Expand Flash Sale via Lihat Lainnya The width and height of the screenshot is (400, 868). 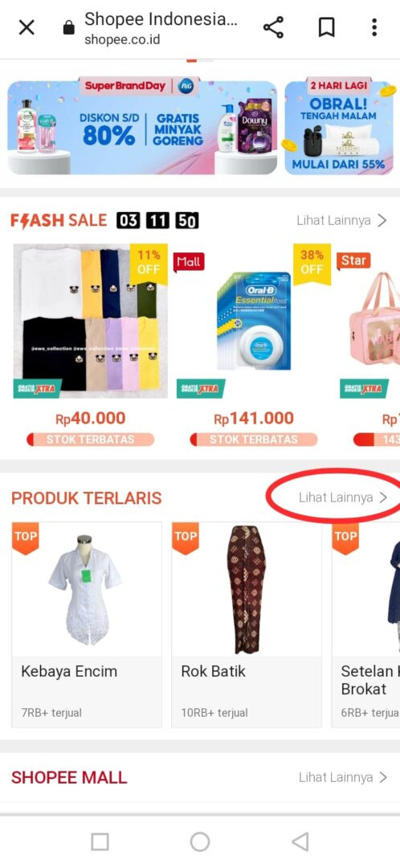(341, 221)
